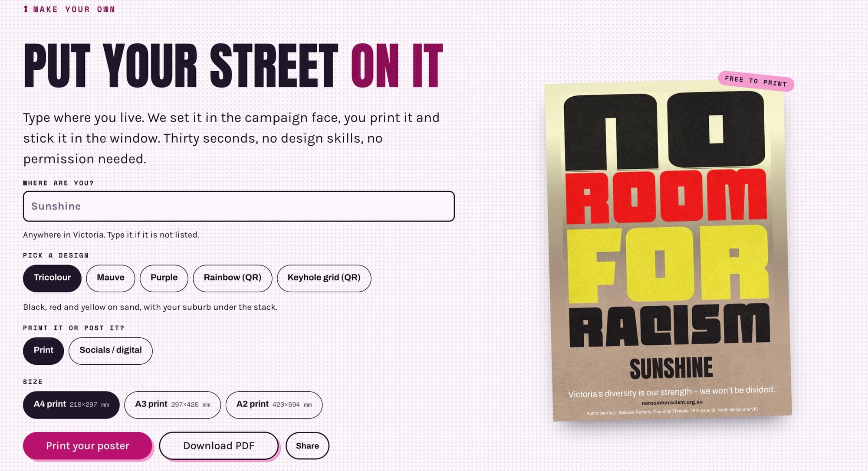Click the PRINT IT OR POST IT? label
Screen dimensions: 868x471
point(74,328)
